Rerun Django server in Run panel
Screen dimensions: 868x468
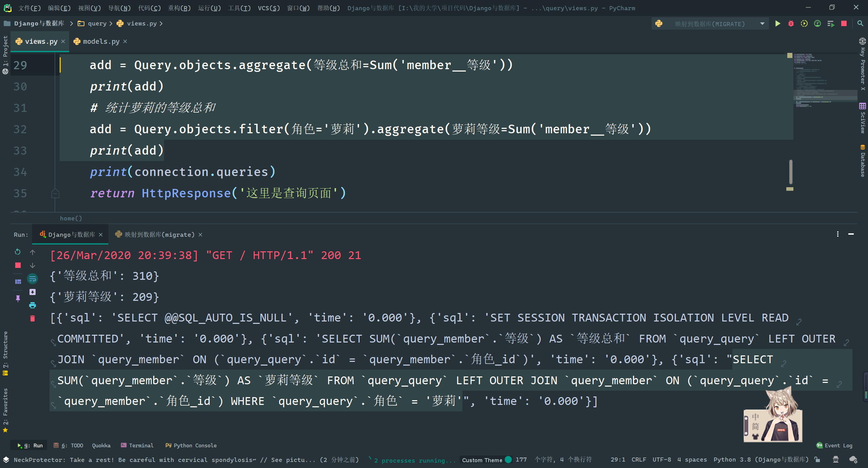click(18, 252)
